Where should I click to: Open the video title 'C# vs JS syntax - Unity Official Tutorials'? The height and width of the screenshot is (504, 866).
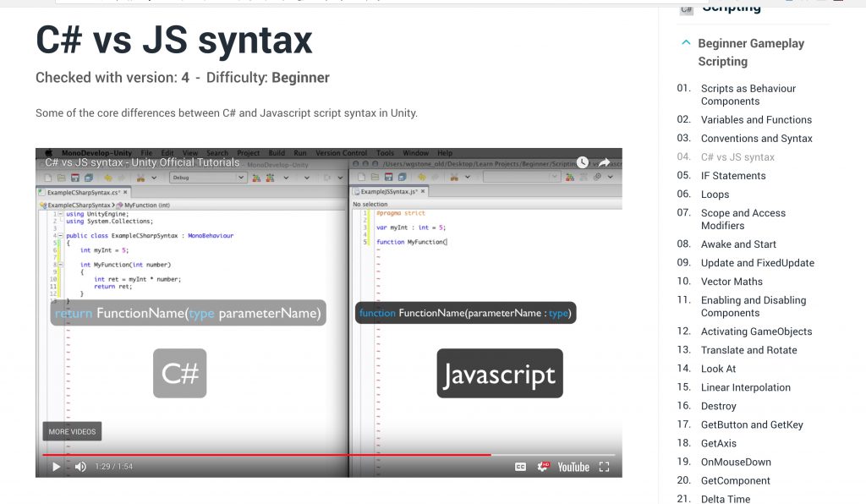[x=142, y=162]
